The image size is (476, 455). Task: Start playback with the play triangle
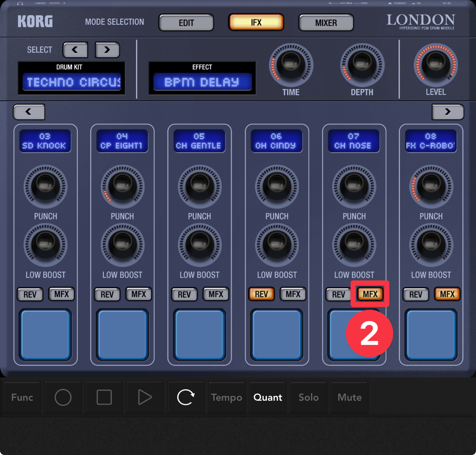pos(145,397)
